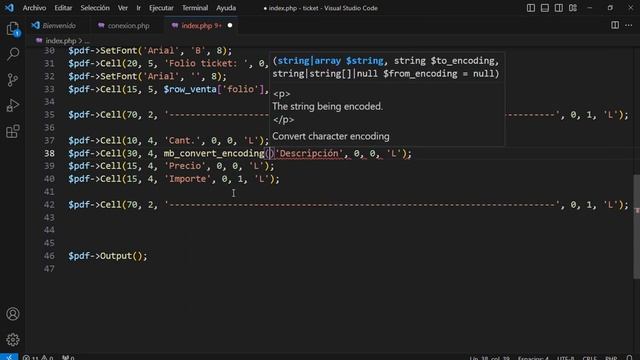Screen dimensions: 640x360
Task: Click 'Importe' string on line 40
Action: pos(187,179)
